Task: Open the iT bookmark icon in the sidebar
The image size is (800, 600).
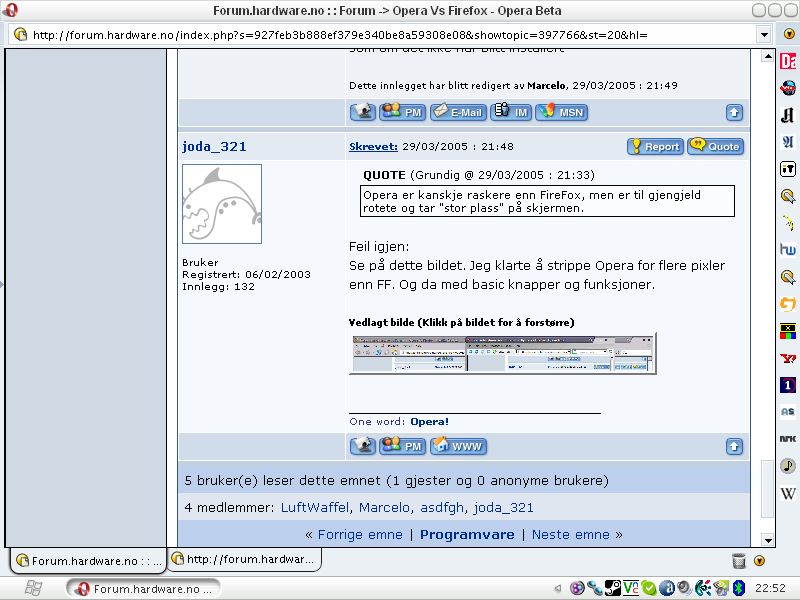Action: [x=788, y=168]
